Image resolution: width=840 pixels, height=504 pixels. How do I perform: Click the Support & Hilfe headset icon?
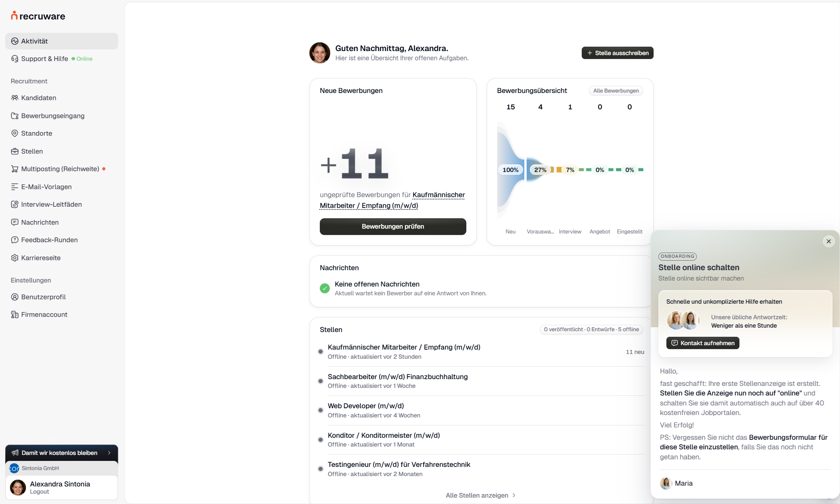(x=15, y=59)
